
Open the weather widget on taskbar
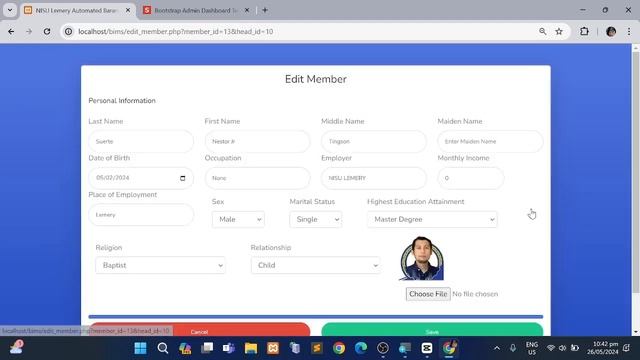(x=16, y=347)
